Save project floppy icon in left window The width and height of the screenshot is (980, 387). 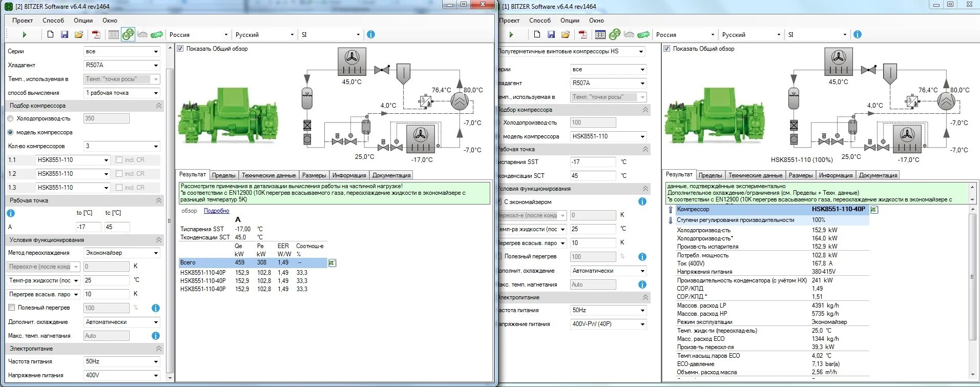click(65, 34)
